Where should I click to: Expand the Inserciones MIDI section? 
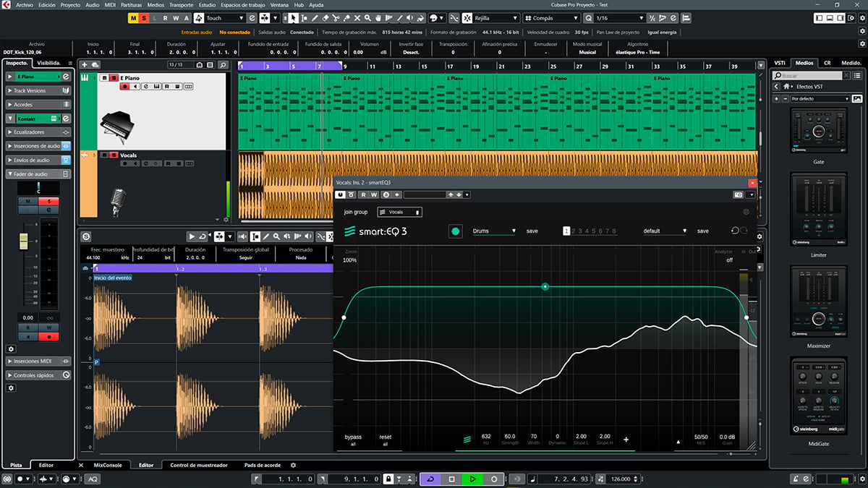(38, 361)
